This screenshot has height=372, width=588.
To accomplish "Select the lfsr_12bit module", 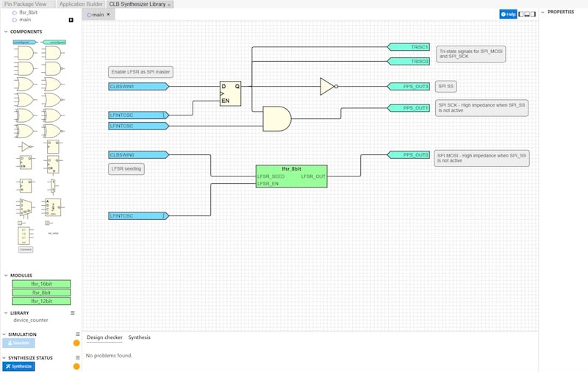I will point(41,301).
